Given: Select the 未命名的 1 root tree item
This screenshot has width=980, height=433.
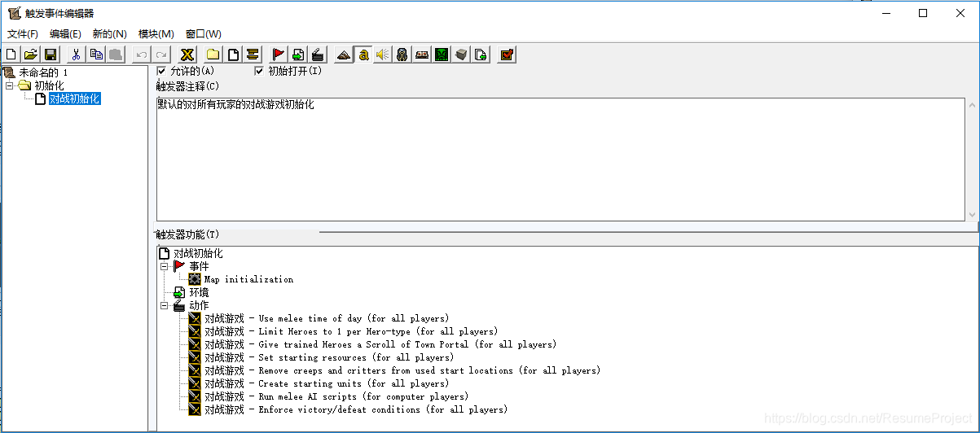Looking at the screenshot, I should [43, 72].
